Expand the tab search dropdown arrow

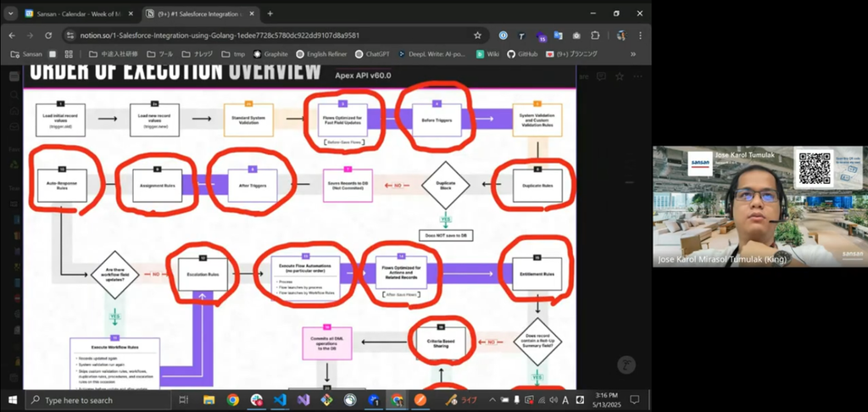point(10,14)
